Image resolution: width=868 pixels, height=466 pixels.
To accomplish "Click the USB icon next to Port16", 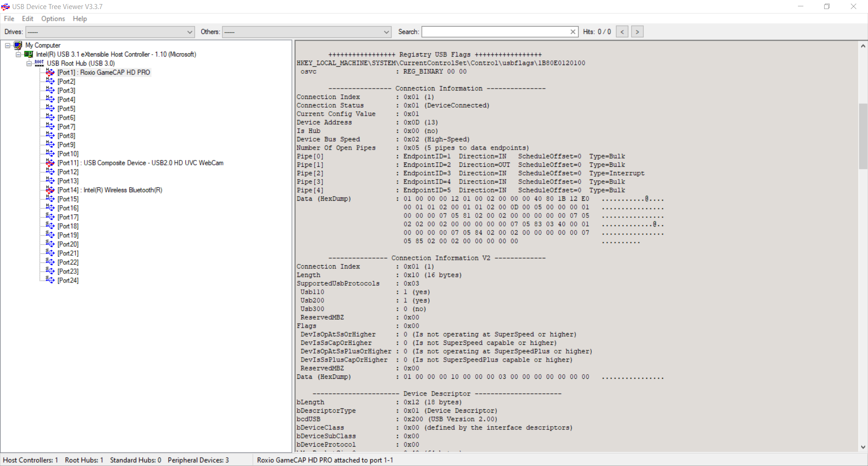I will pos(50,208).
